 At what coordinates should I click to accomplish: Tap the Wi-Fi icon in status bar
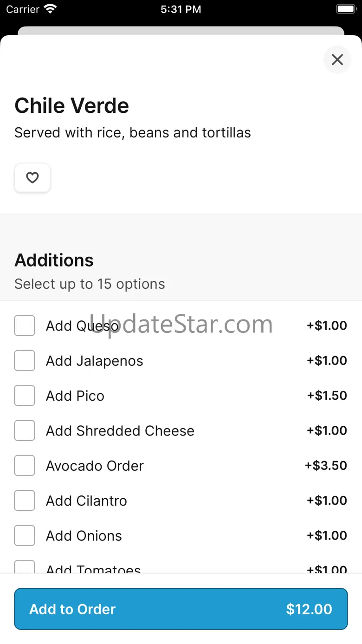50,9
